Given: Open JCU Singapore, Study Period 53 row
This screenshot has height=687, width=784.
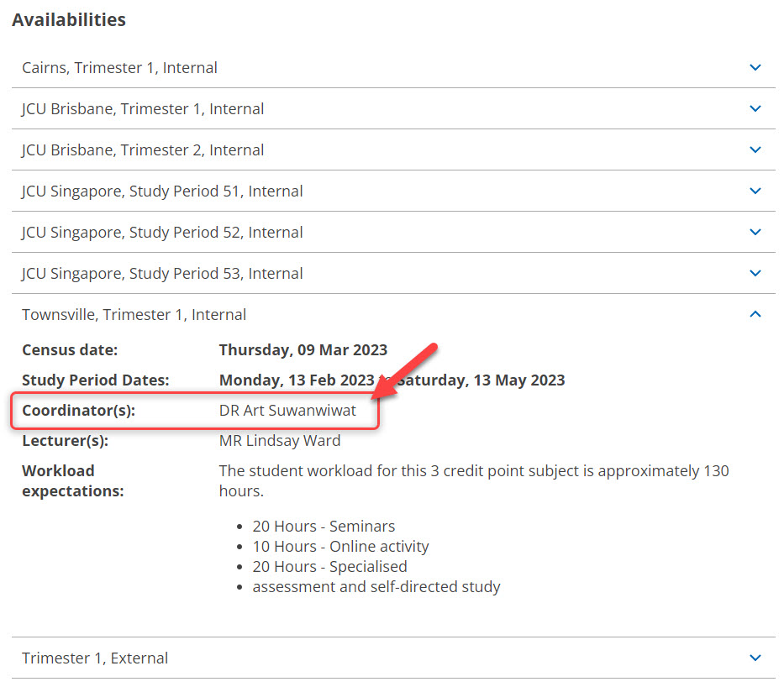Looking at the screenshot, I should 393,273.
